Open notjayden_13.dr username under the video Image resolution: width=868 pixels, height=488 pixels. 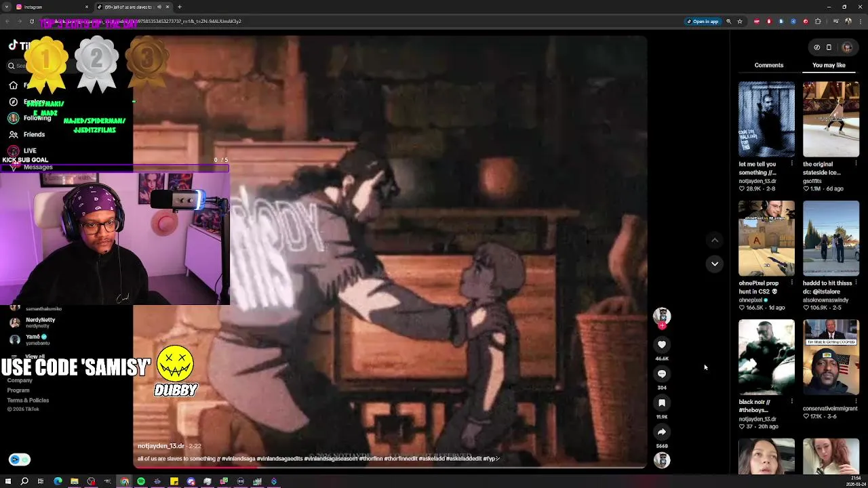[161, 446]
